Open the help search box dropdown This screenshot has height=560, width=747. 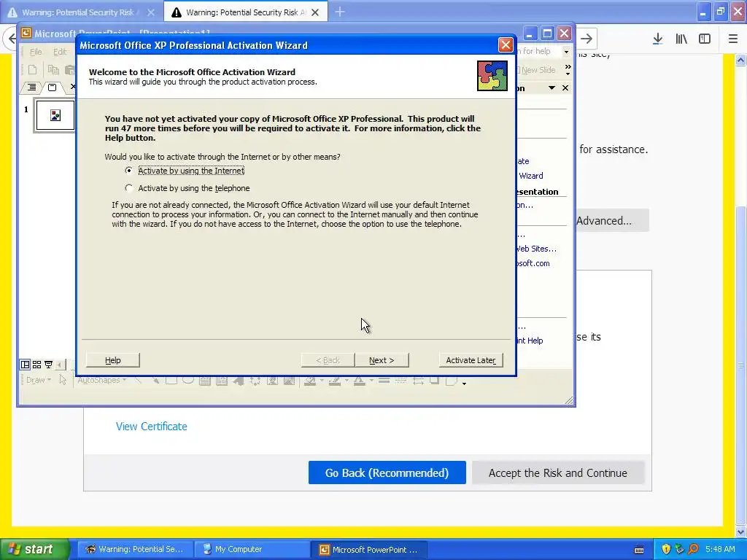pyautogui.click(x=566, y=51)
